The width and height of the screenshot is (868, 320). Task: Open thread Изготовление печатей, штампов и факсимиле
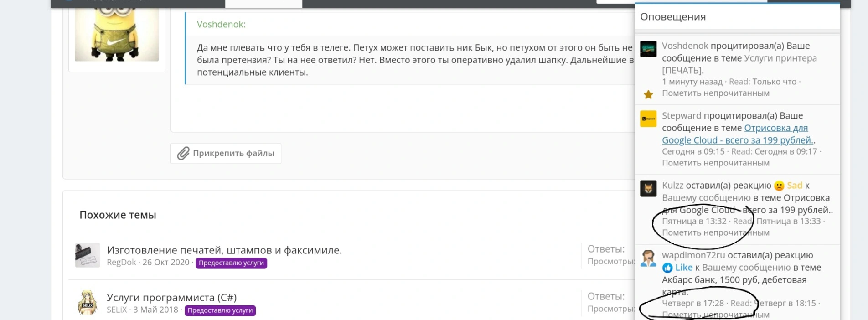(x=224, y=250)
